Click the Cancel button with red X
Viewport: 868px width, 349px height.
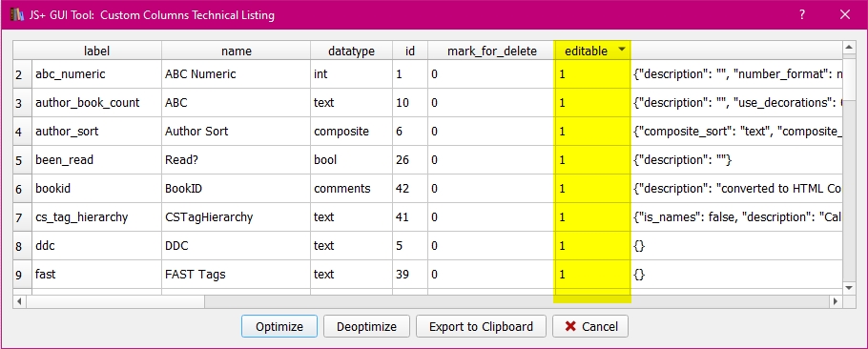(589, 326)
